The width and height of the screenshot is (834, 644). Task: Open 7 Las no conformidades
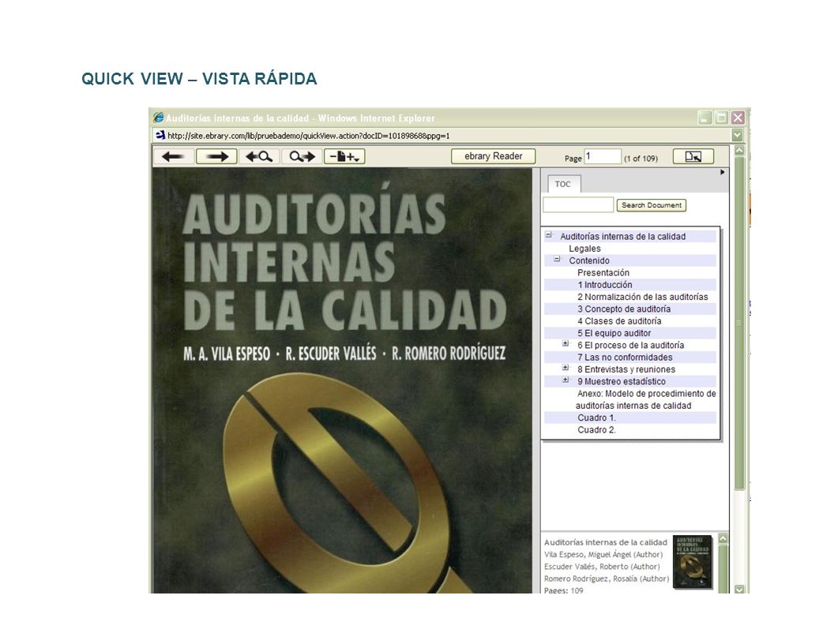point(625,357)
